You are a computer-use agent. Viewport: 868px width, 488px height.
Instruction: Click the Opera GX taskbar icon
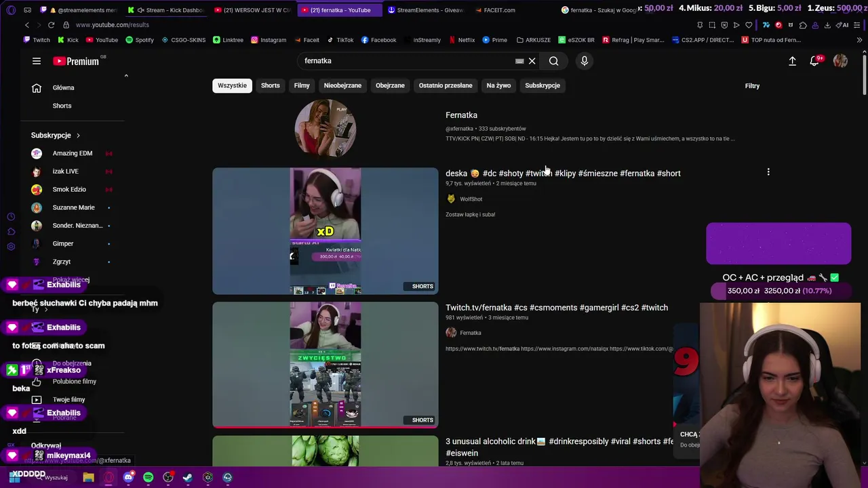click(108, 477)
